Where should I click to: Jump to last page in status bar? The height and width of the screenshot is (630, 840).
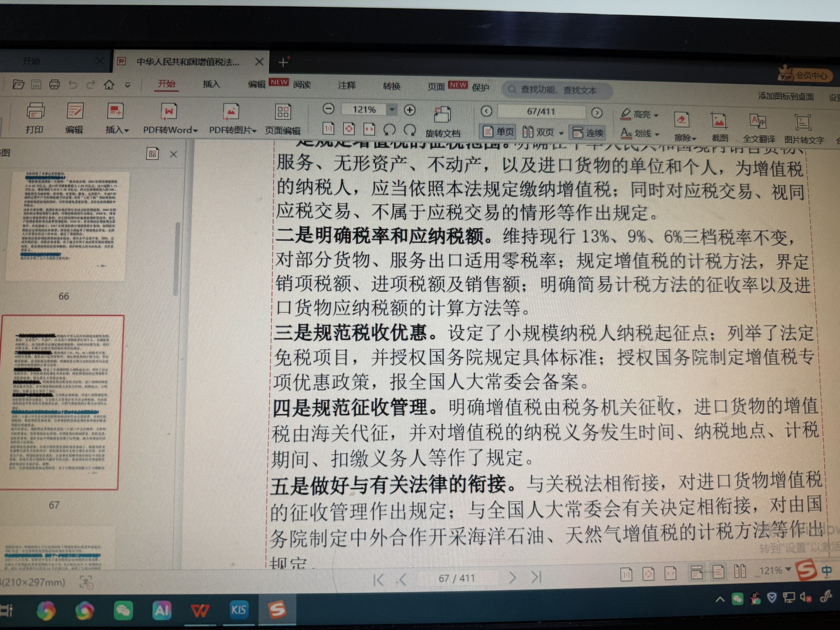pyautogui.click(x=536, y=577)
